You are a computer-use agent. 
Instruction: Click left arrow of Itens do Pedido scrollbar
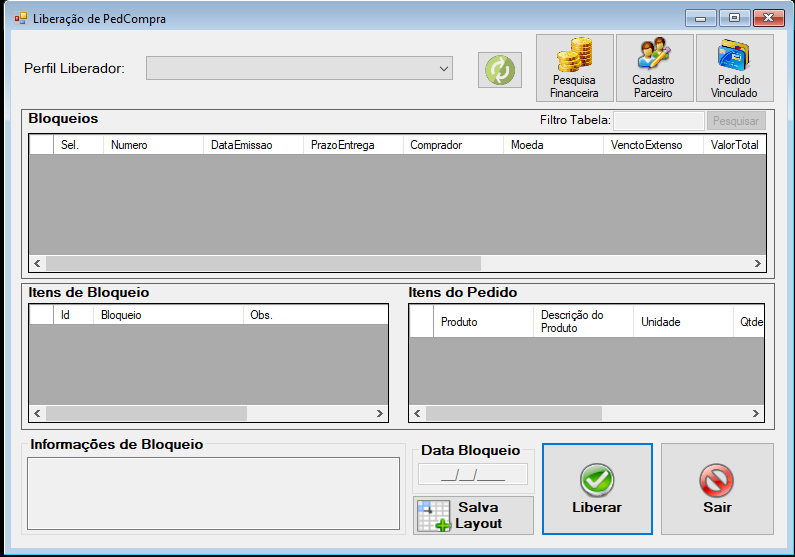tap(417, 414)
